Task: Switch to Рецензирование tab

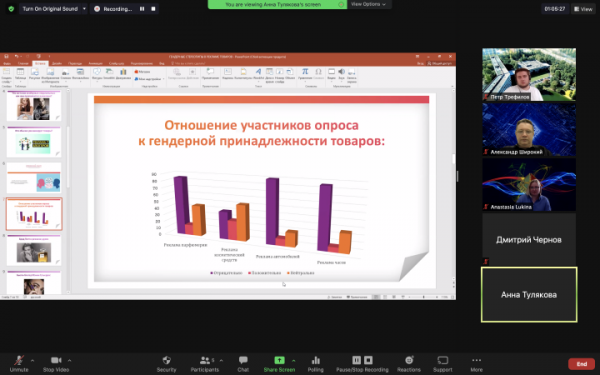Action: coord(142,64)
